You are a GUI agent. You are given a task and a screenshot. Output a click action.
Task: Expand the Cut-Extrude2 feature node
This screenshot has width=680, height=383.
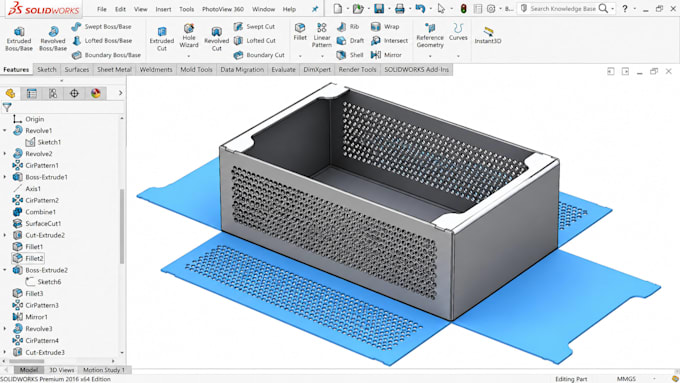[5, 235]
